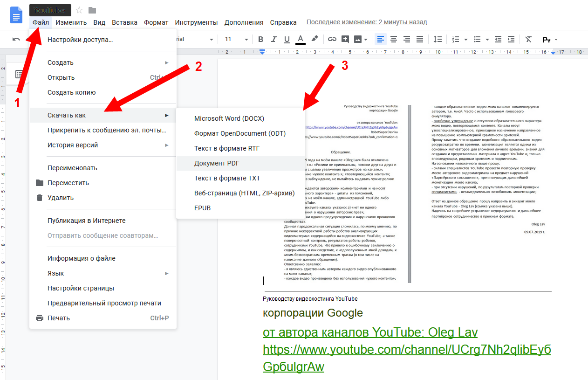Expand the Скачать как submenu

pos(103,115)
